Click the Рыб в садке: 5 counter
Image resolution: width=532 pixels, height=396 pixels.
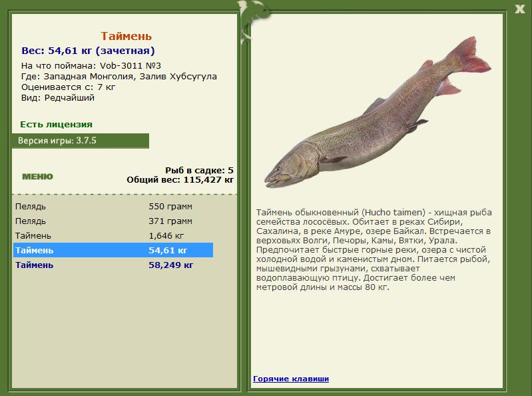pyautogui.click(x=199, y=170)
